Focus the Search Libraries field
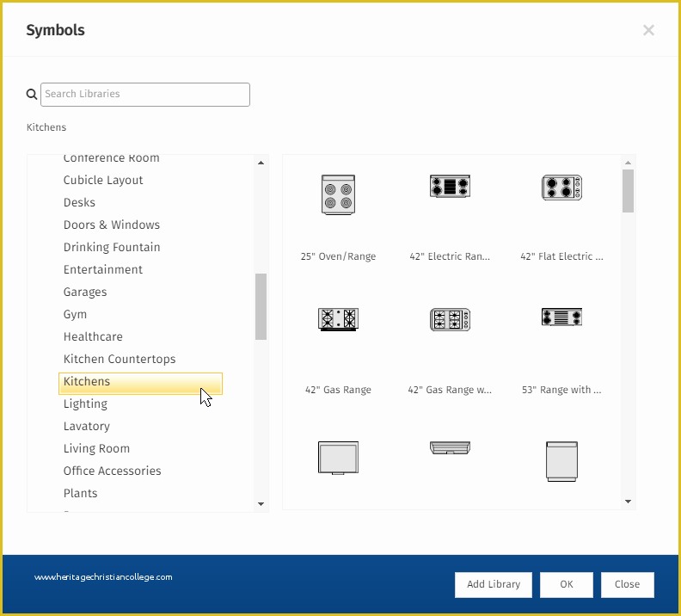 coord(145,95)
